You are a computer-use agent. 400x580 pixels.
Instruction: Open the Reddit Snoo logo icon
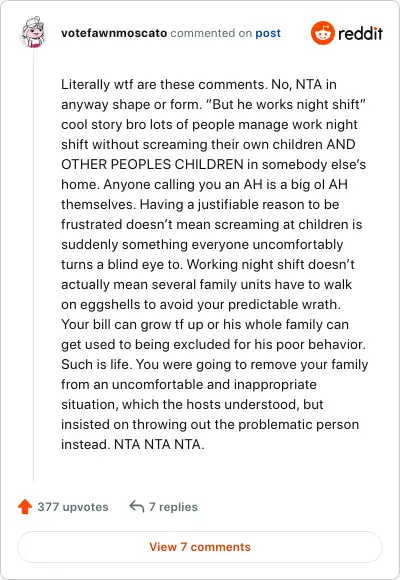[323, 33]
